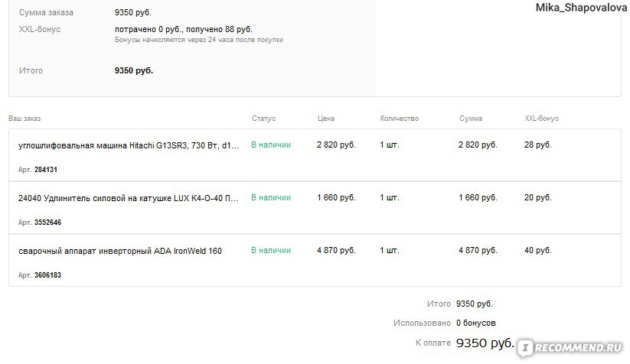
Task: Open the Hitachi G13SR3 angle grinder item
Action: 129,145
